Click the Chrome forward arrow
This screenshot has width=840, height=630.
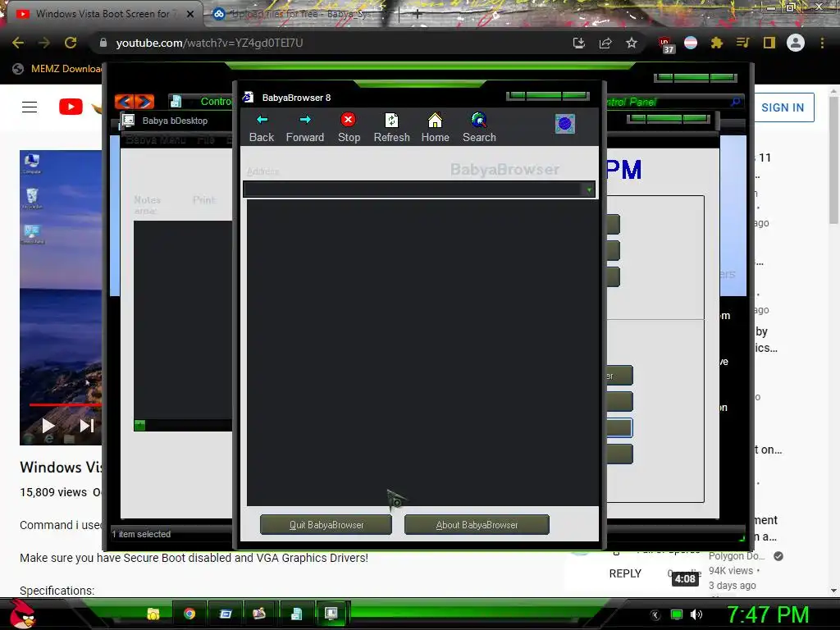click(44, 43)
